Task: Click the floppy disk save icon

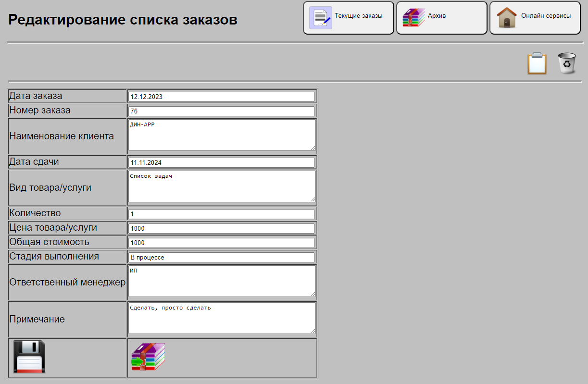Action: coord(29,357)
